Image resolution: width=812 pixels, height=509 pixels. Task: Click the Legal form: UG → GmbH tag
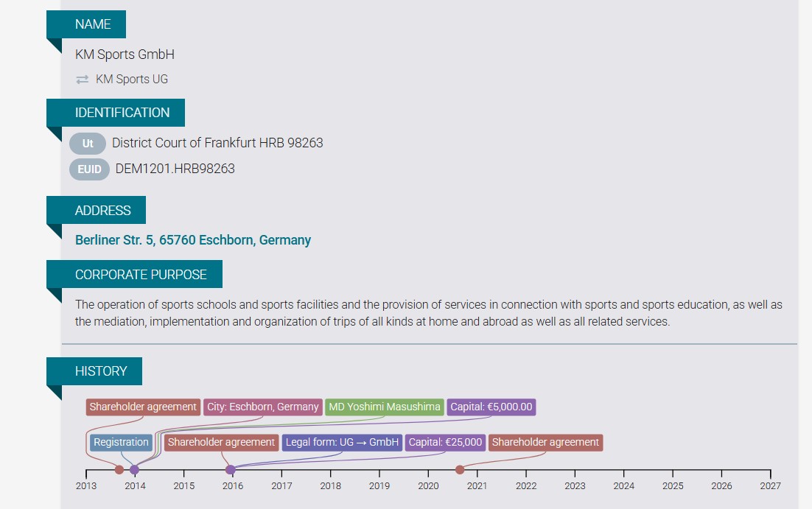point(342,443)
